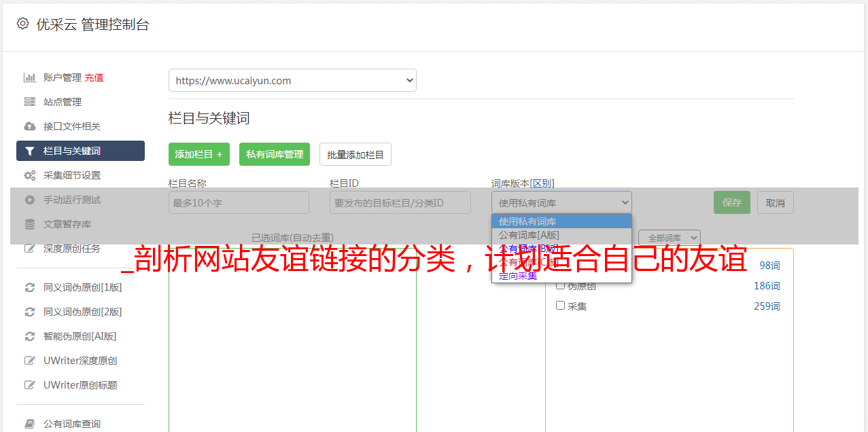This screenshot has height=432, width=868.
Task: Click the refresh icon for 同义词伪原创[2版]
Action: [29, 312]
